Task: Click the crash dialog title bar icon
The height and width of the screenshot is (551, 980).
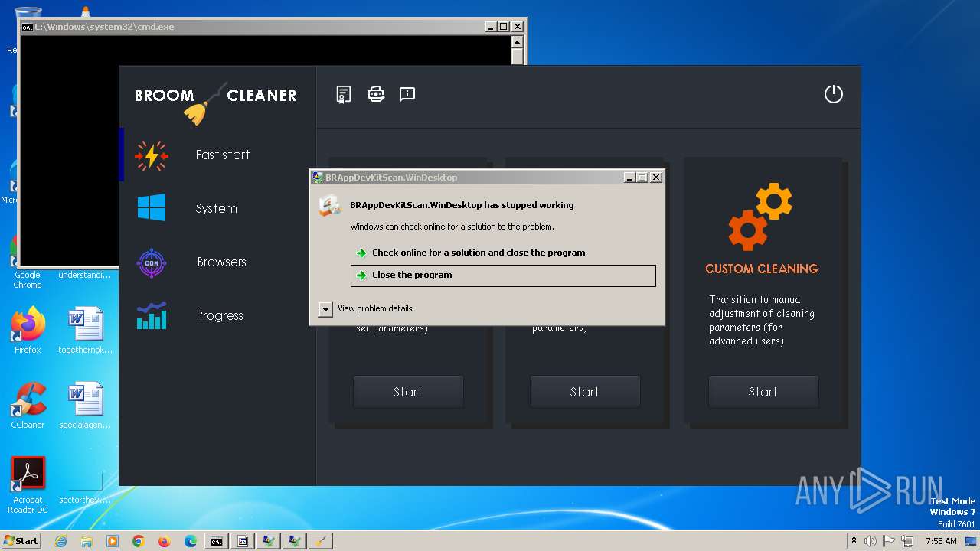Action: tap(318, 178)
